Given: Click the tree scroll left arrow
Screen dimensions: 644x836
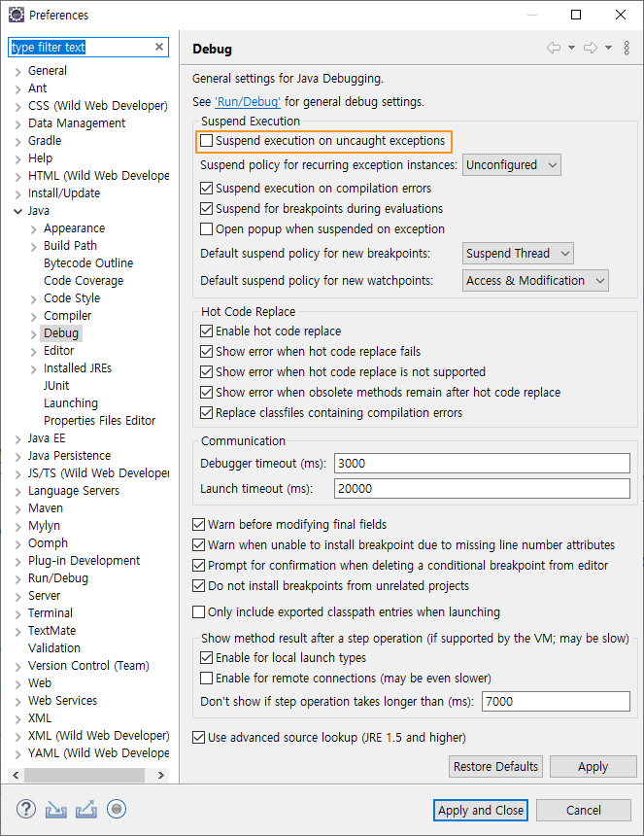Looking at the screenshot, I should [x=16, y=775].
